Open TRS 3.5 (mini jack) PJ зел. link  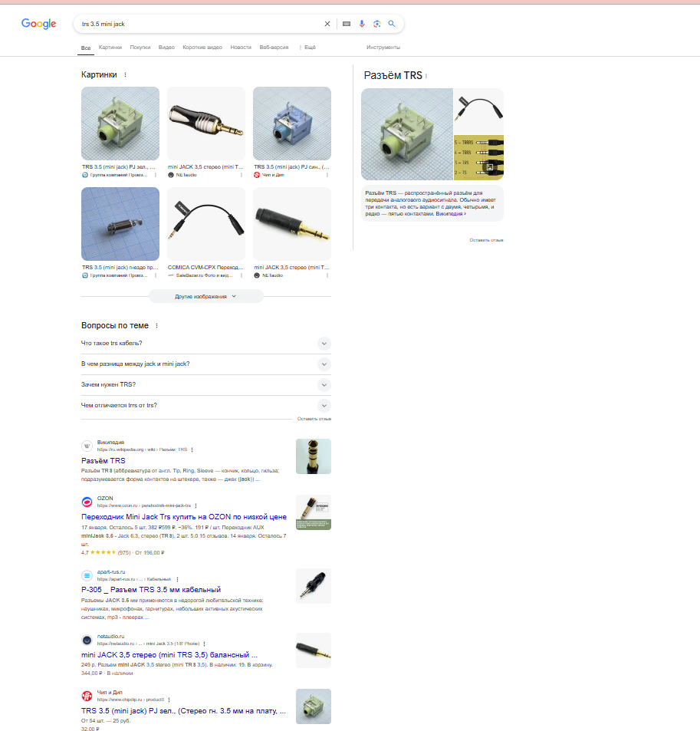[183, 711]
